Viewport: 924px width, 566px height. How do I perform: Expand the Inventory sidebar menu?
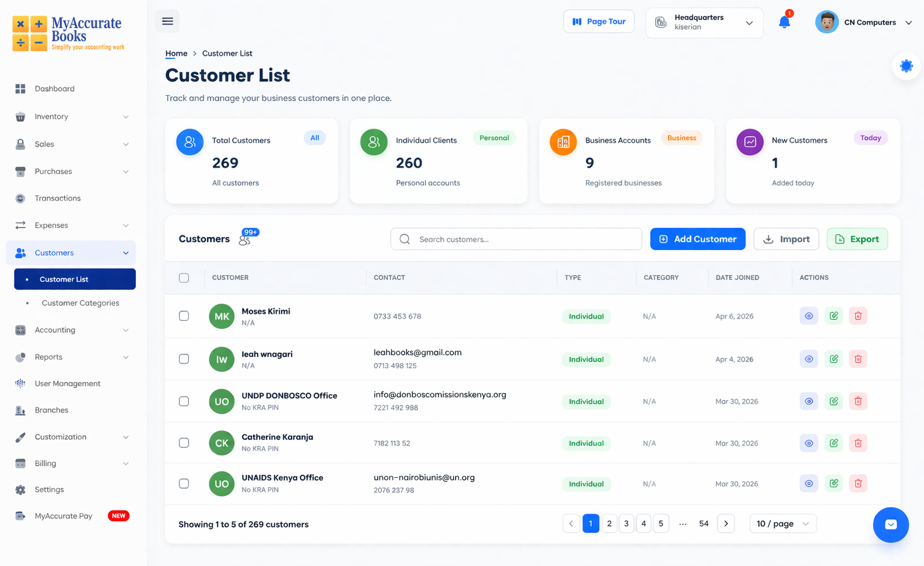tap(71, 116)
